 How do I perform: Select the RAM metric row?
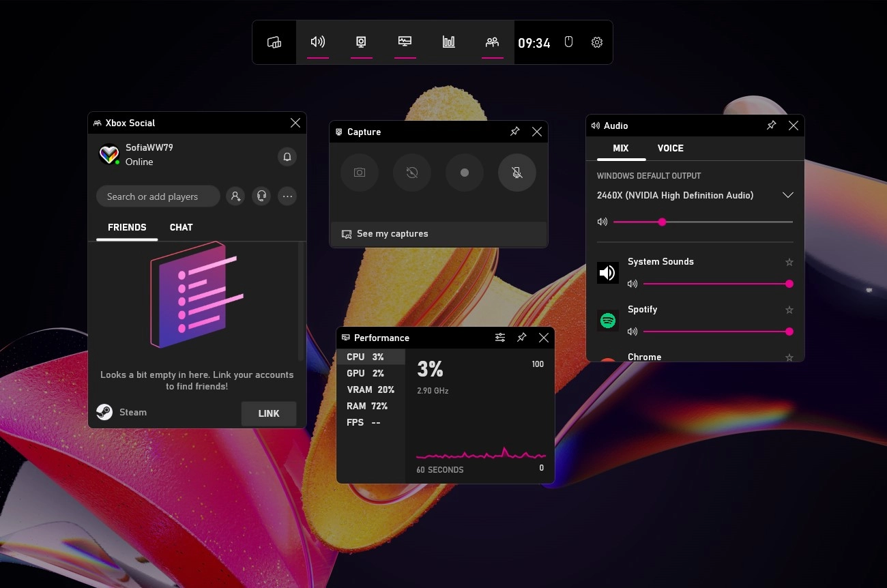click(x=370, y=406)
